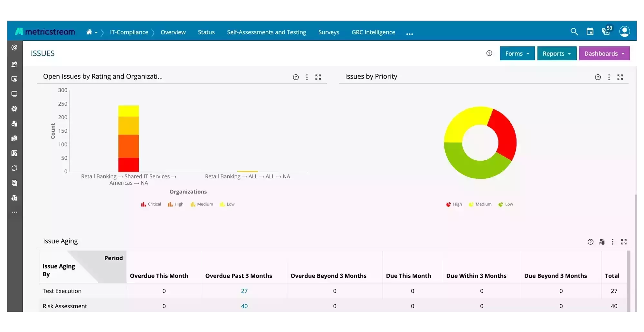The width and height of the screenshot is (644, 332).
Task: Toggle High series in bar chart legend
Action: [175, 204]
